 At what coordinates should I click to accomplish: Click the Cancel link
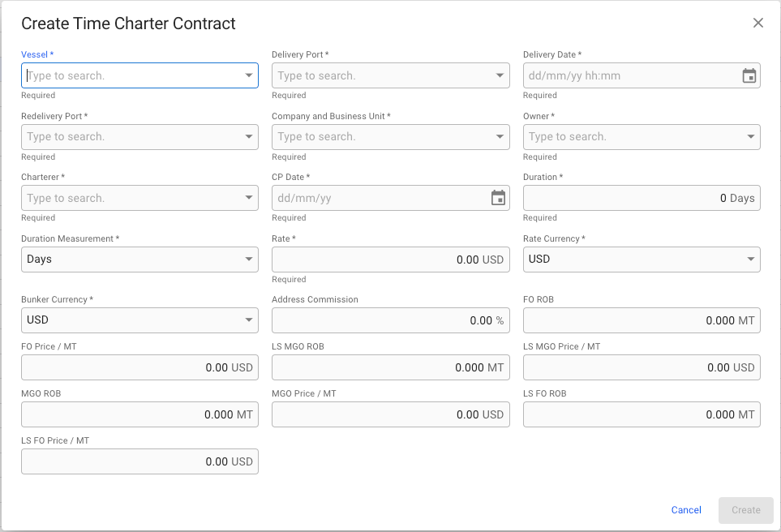(x=686, y=510)
